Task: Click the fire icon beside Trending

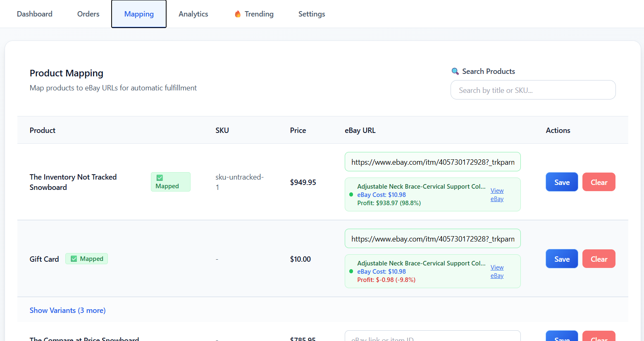Action: click(x=238, y=14)
